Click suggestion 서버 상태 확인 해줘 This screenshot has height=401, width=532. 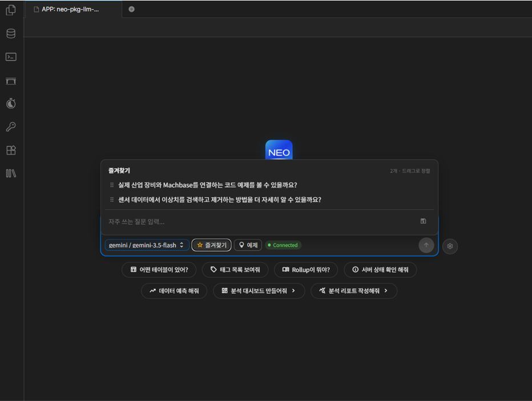(380, 270)
